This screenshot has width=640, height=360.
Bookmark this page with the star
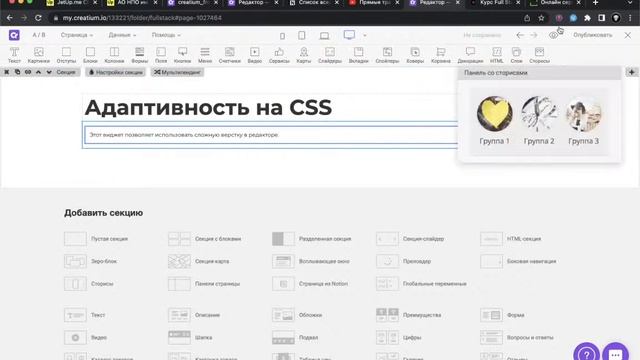[x=541, y=18]
